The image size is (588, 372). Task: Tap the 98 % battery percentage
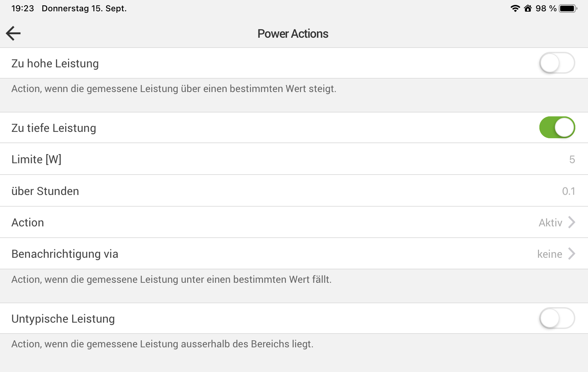click(x=546, y=8)
